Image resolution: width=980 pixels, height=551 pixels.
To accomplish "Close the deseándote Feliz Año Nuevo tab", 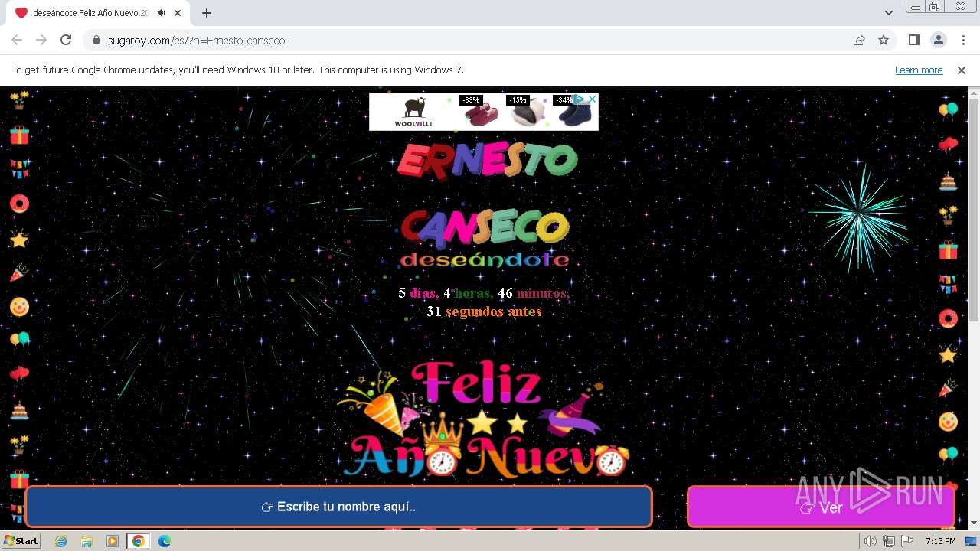I will click(x=178, y=13).
